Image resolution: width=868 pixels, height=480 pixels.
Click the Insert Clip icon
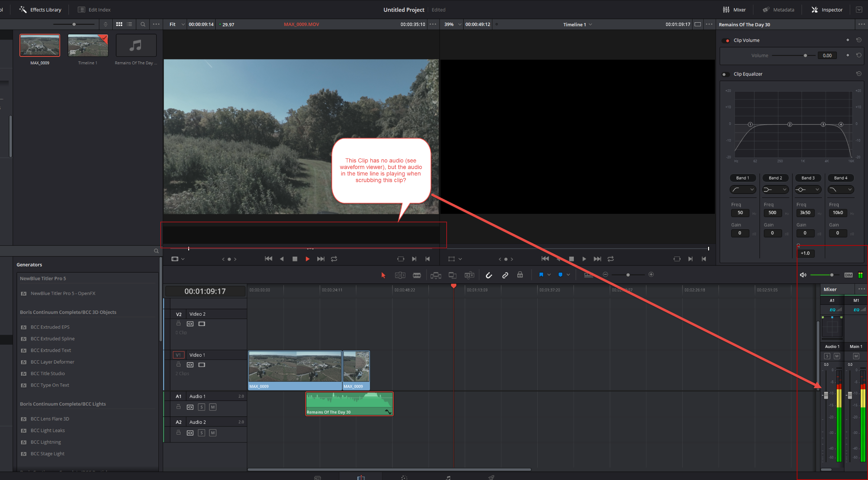point(436,275)
